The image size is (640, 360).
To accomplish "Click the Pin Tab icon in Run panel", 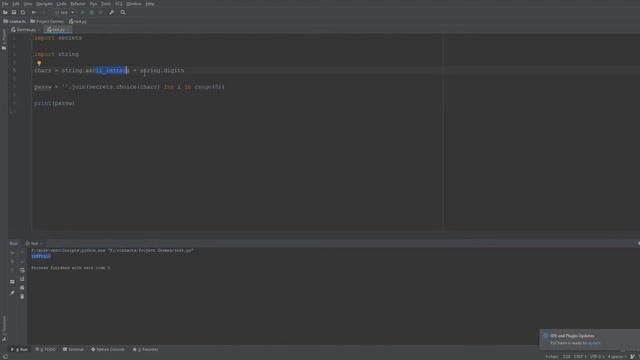I will coord(12,293).
